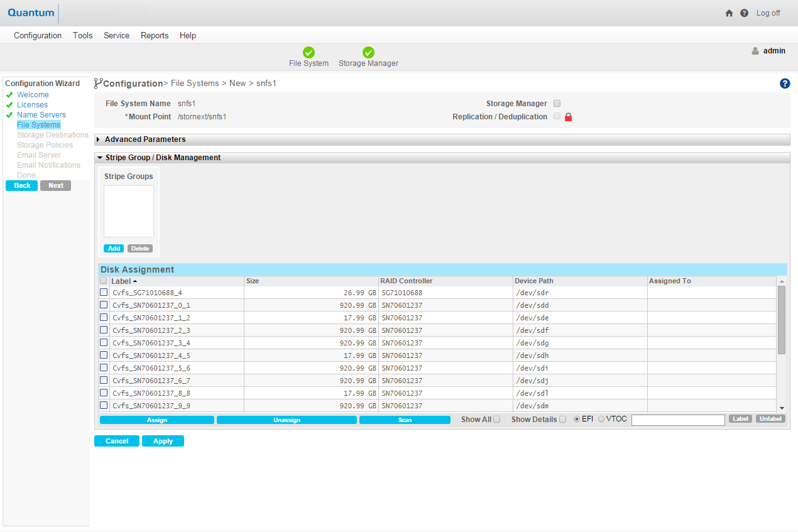Open the Help menu
The width and height of the screenshot is (798, 532).
point(188,35)
